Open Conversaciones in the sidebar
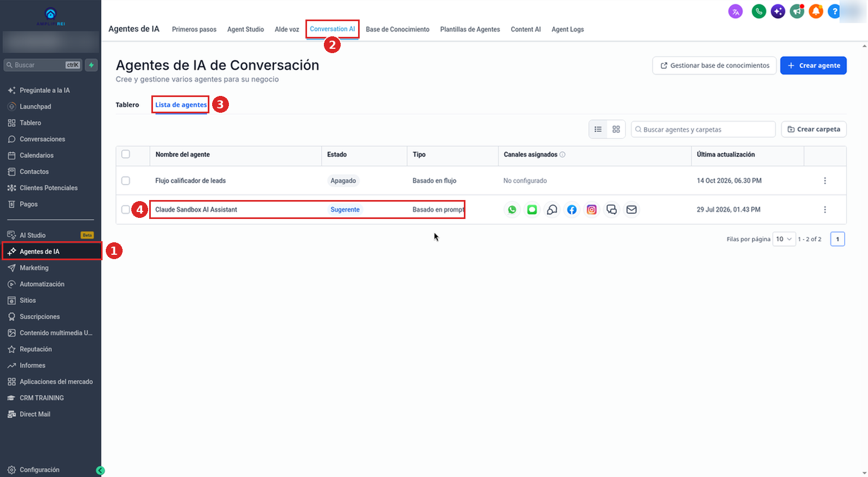 (x=42, y=139)
